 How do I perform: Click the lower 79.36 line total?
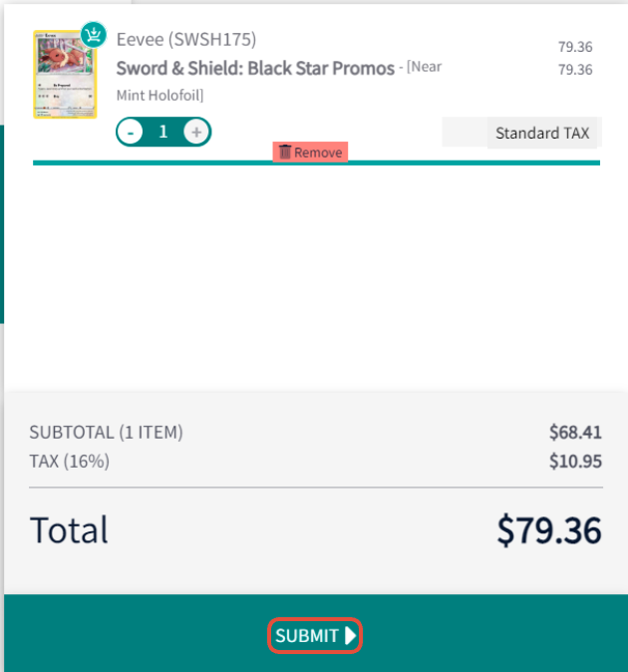(x=575, y=70)
